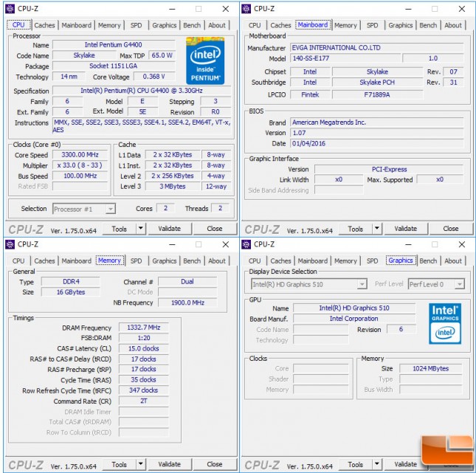Minimize the Graphics tab window

pos(408,244)
